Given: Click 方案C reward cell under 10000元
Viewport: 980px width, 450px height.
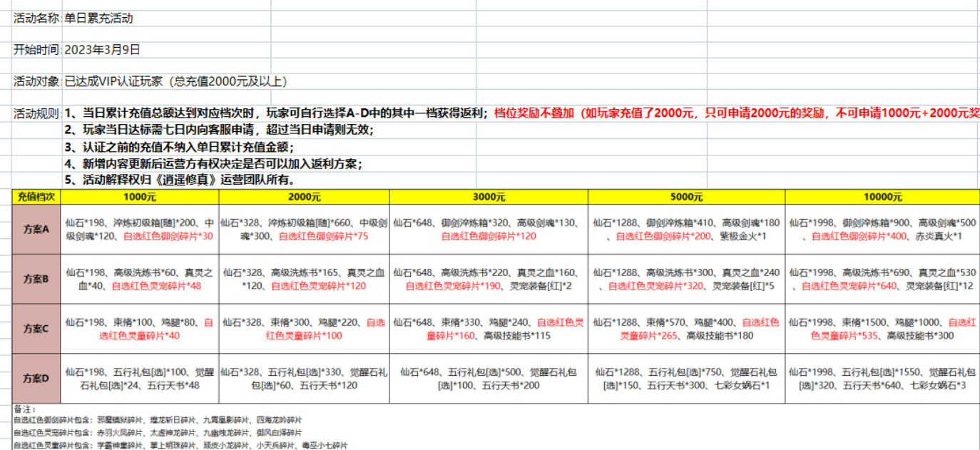Looking at the screenshot, I should pos(882,329).
